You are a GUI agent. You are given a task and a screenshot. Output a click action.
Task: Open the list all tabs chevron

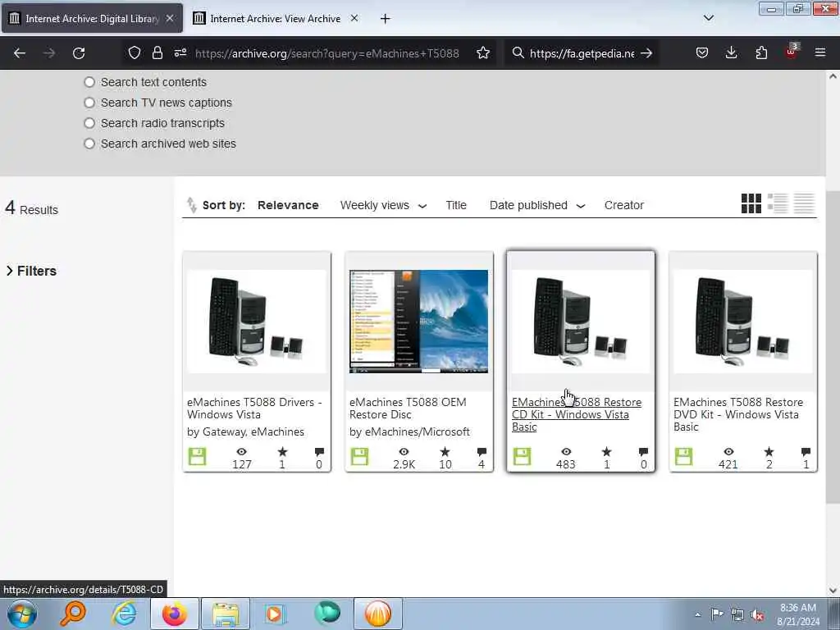tap(708, 18)
